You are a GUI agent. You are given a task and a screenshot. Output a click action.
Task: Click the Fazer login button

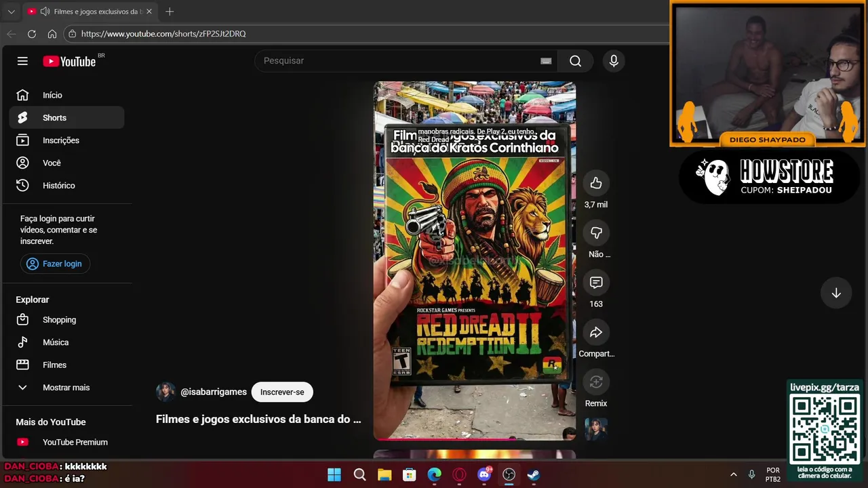55,264
